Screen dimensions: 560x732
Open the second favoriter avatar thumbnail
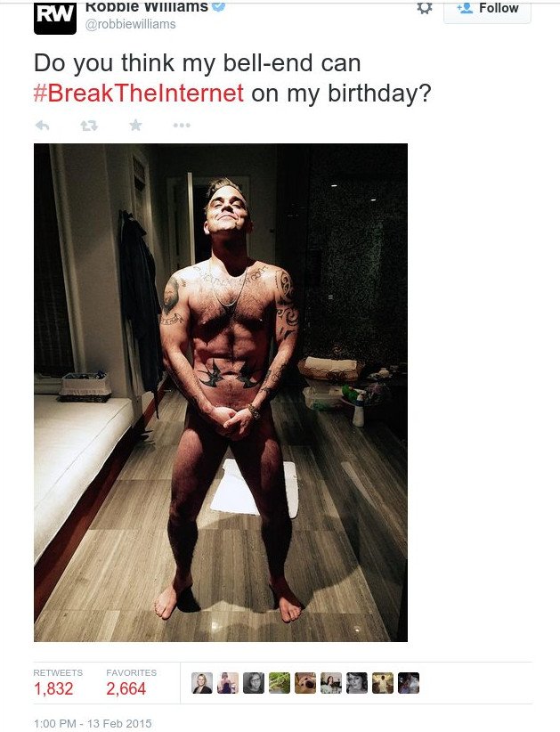click(x=228, y=683)
